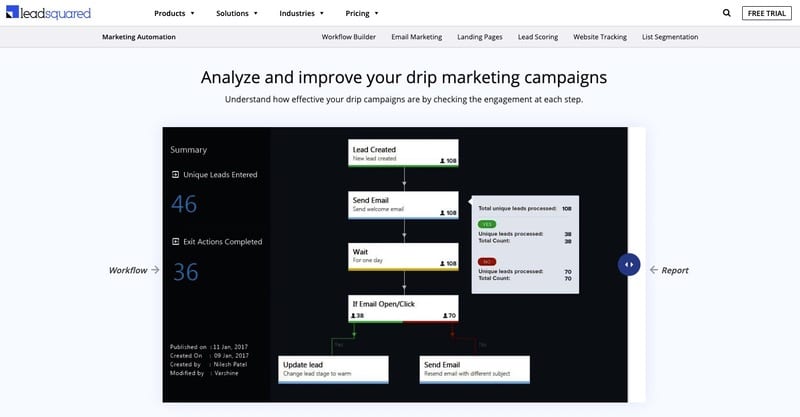Click the 'Created by' Nilesh Patel line
The height and width of the screenshot is (417, 800).
point(209,364)
